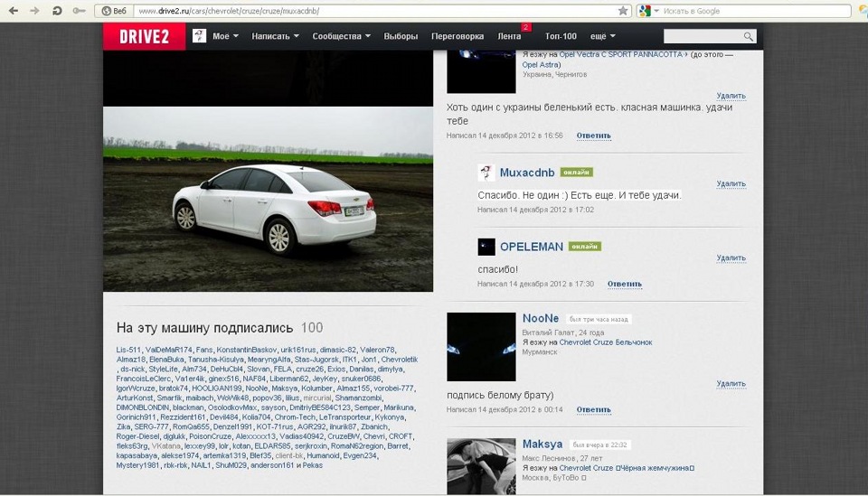Click the browser back arrow
This screenshot has width=868, height=496.
point(14,11)
